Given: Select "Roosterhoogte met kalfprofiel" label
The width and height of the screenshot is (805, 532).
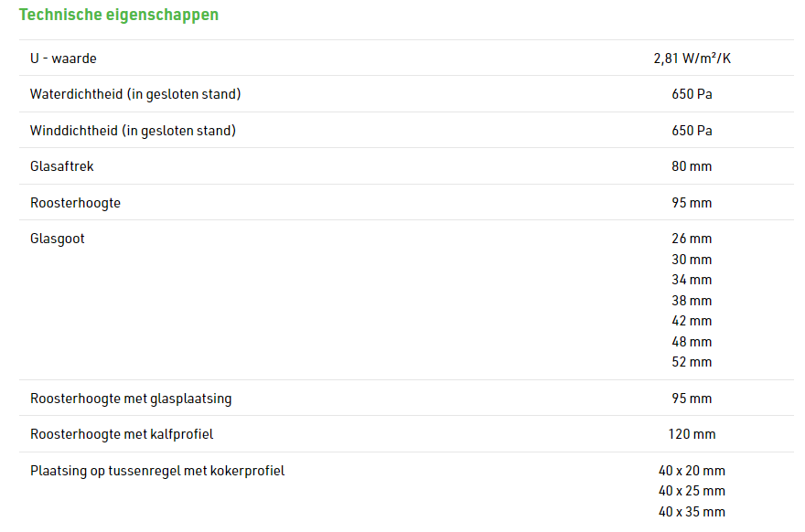Looking at the screenshot, I should coord(122,434).
